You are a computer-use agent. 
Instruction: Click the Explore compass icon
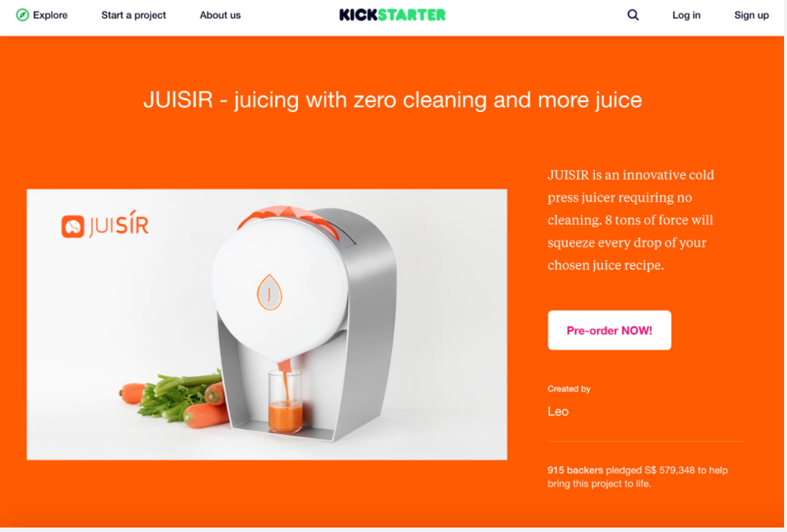(x=22, y=15)
